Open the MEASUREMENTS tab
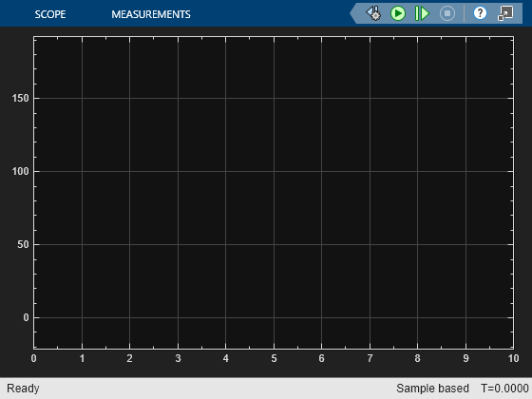532x399 pixels. click(151, 14)
